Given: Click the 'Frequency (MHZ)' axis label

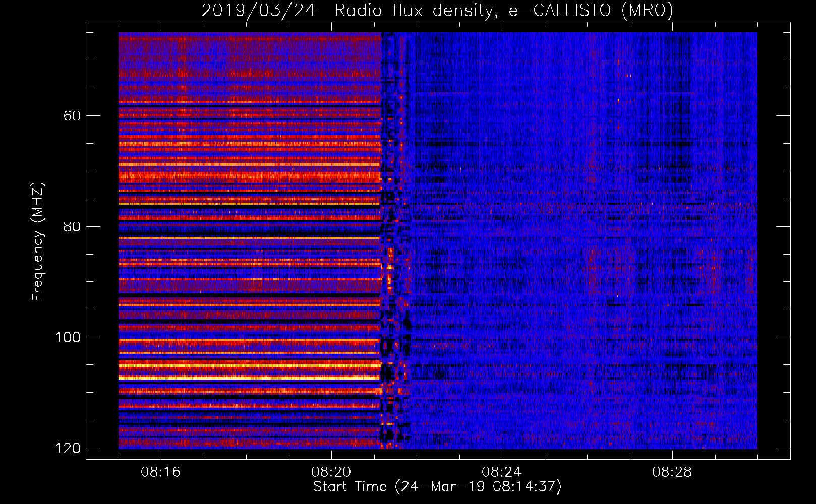Looking at the screenshot, I should (x=38, y=242).
